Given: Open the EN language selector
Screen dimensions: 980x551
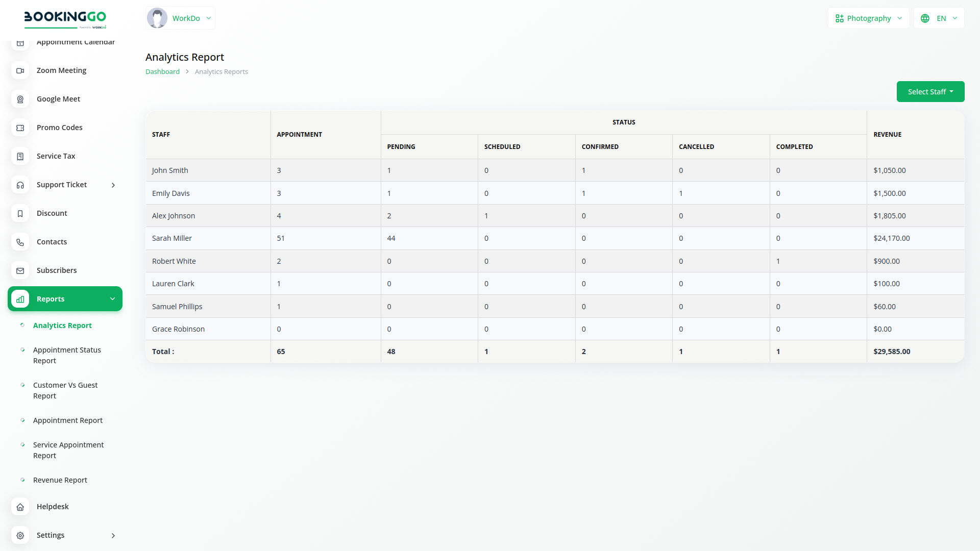Looking at the screenshot, I should tap(939, 18).
